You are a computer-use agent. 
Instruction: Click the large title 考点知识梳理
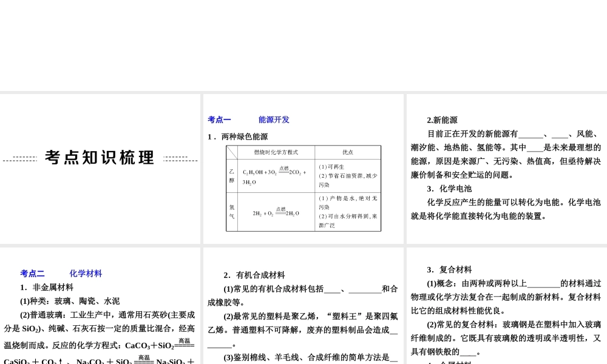point(100,158)
